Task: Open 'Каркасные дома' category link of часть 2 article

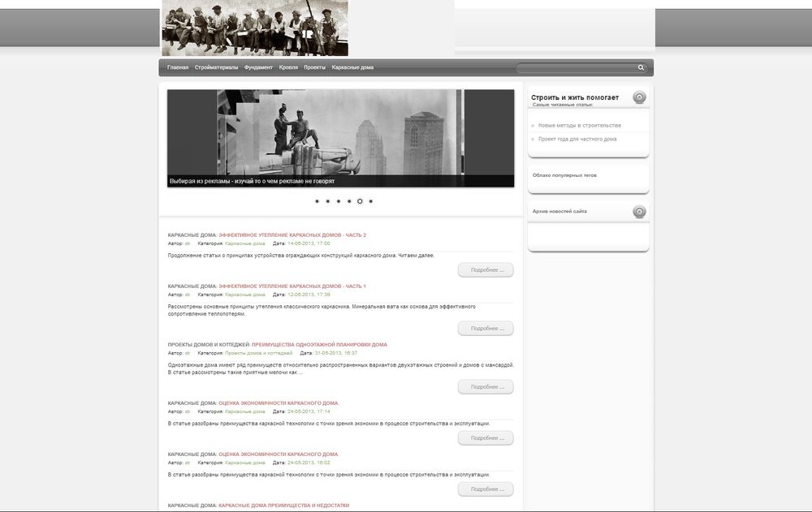Action: coord(245,243)
